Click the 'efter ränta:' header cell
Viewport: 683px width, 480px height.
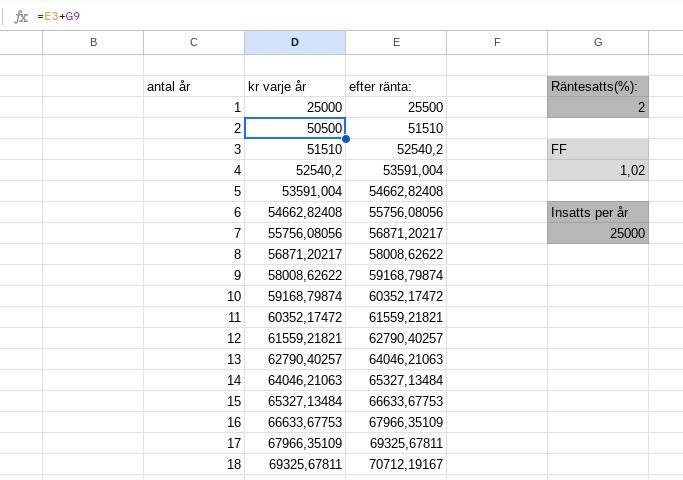click(x=396, y=86)
